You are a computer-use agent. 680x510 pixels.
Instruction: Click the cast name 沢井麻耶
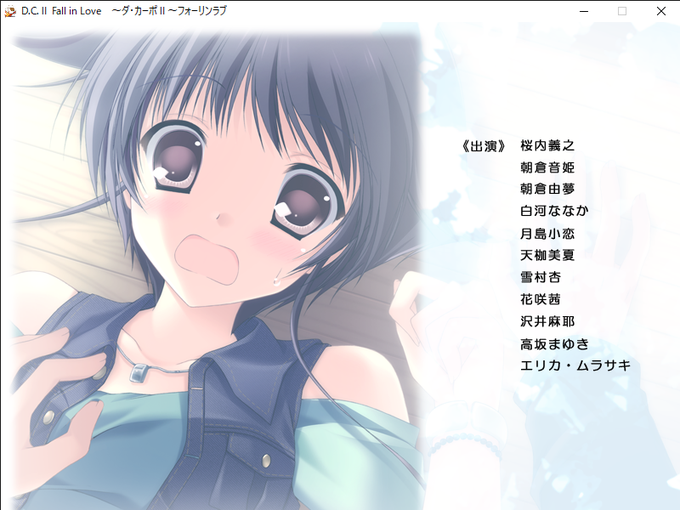(547, 321)
